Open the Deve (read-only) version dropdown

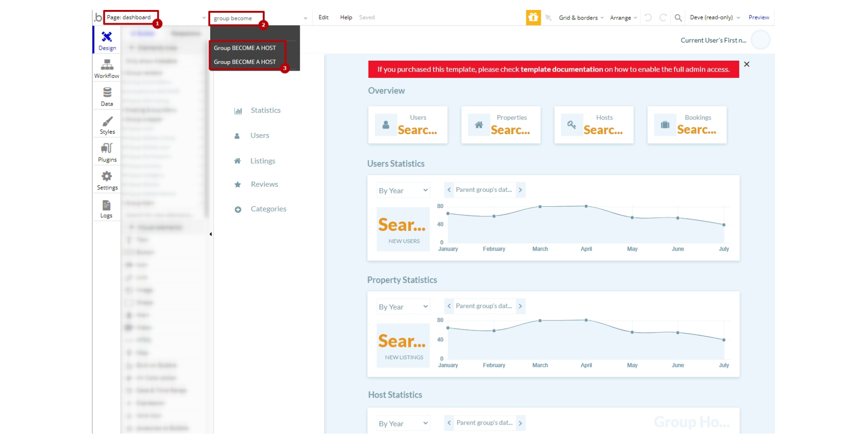click(x=715, y=18)
